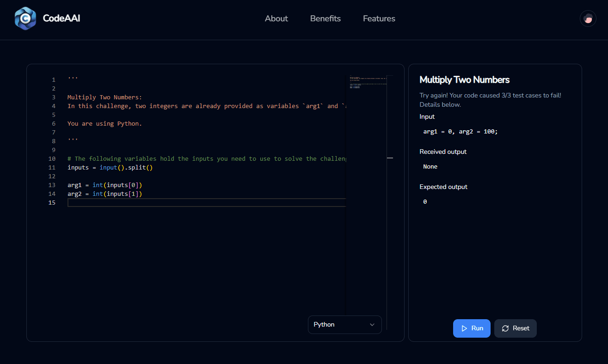This screenshot has height=364, width=608.
Task: Open the user profile avatar
Action: tap(588, 18)
